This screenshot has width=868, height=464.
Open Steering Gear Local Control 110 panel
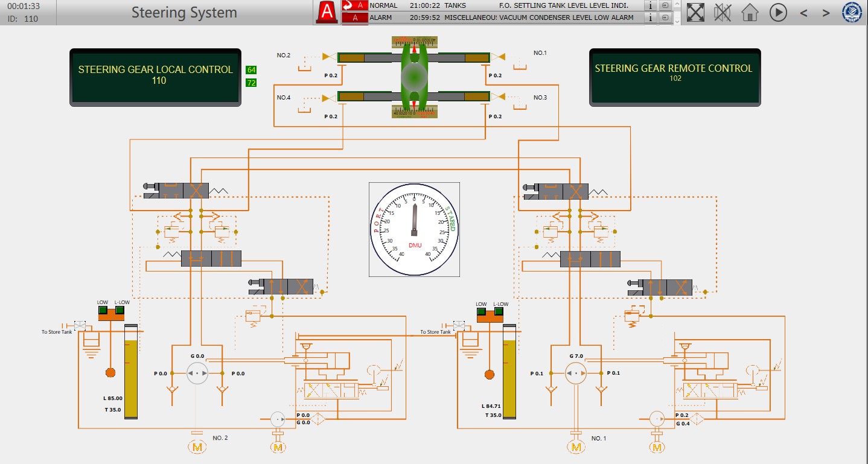coord(155,77)
